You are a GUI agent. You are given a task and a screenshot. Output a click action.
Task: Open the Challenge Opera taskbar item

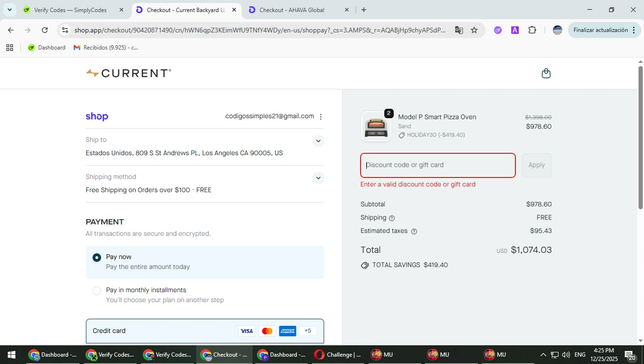point(338,355)
